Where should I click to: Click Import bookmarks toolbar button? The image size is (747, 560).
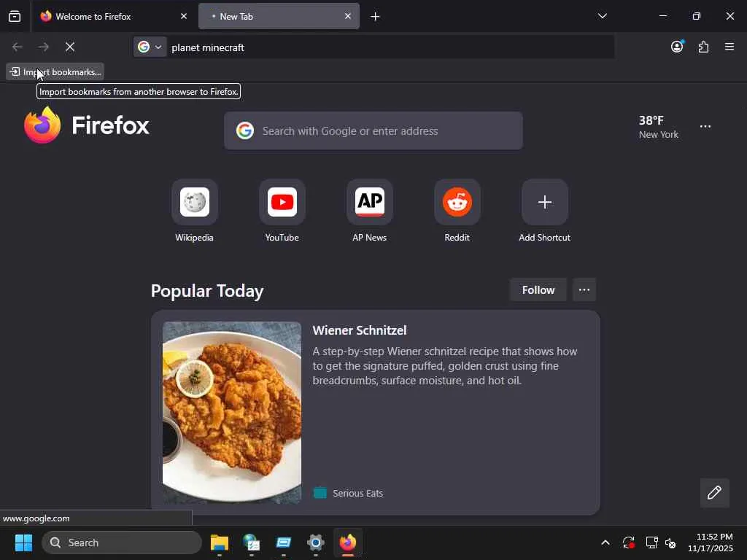pos(55,72)
